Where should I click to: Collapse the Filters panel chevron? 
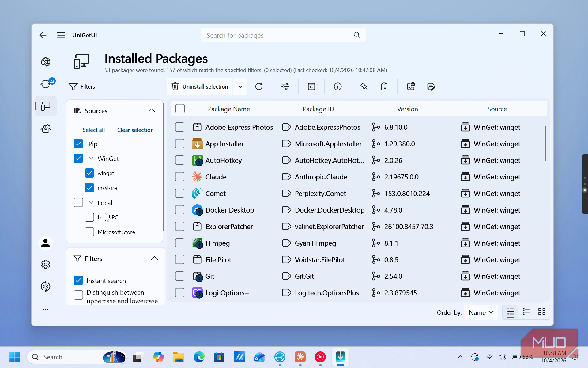tap(155, 258)
